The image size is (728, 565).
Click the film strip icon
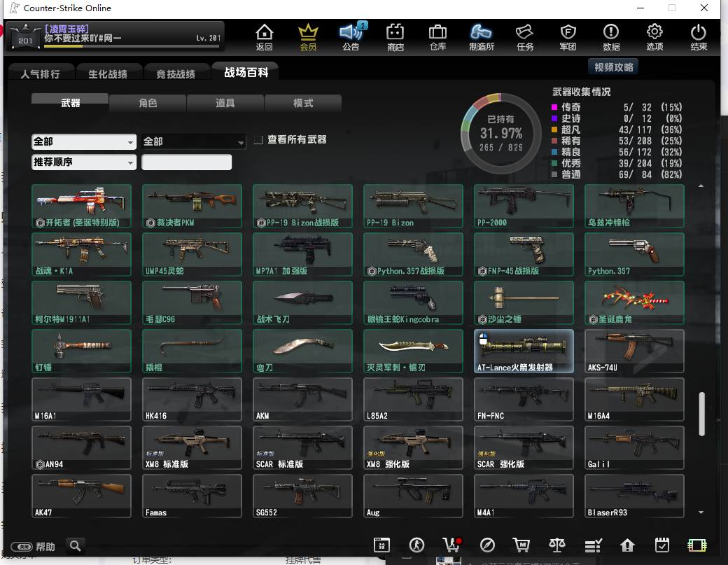click(x=697, y=545)
